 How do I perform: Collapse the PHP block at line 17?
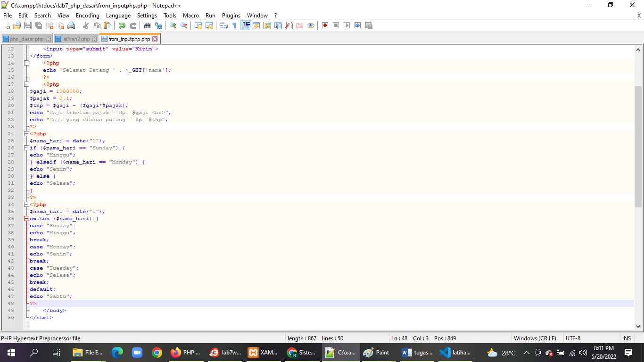tap(26, 84)
